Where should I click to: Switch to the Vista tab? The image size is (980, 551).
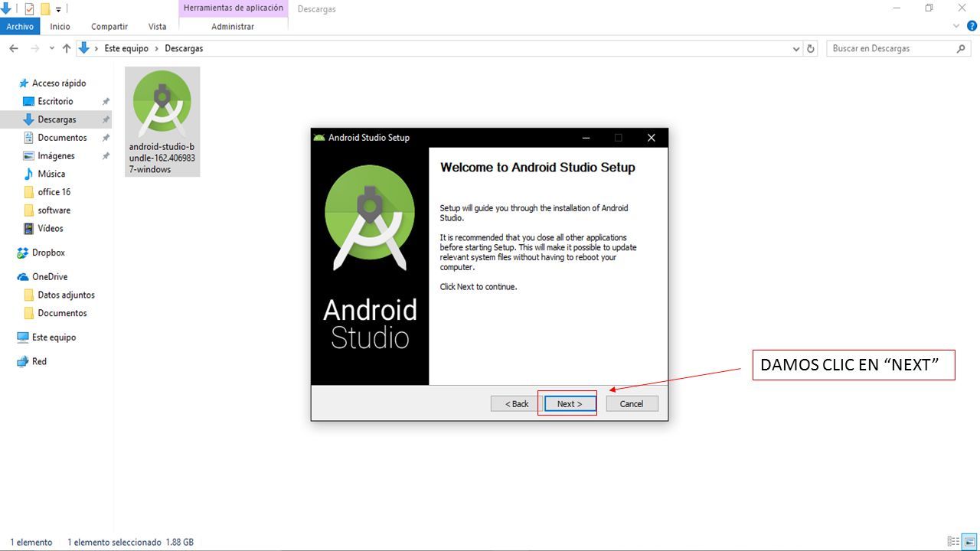click(157, 26)
